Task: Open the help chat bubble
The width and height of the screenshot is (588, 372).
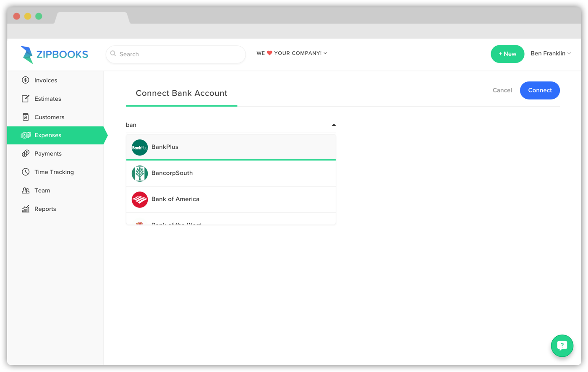Action: point(562,346)
